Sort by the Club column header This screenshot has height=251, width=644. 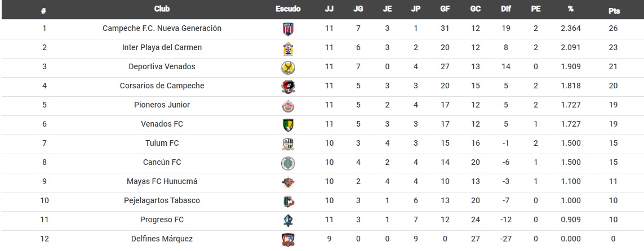pyautogui.click(x=162, y=8)
